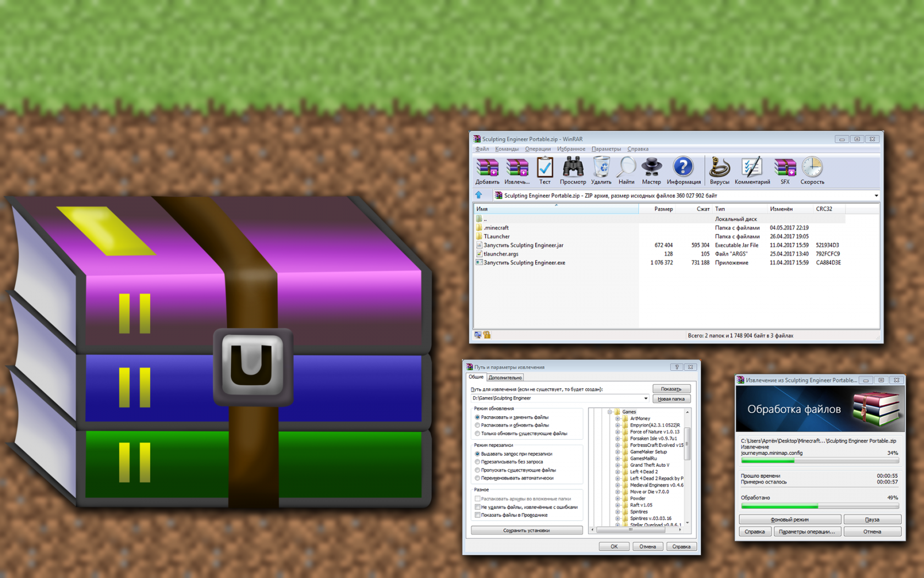The width and height of the screenshot is (924, 578).
Task: Open the Файл menu
Action: click(482, 149)
